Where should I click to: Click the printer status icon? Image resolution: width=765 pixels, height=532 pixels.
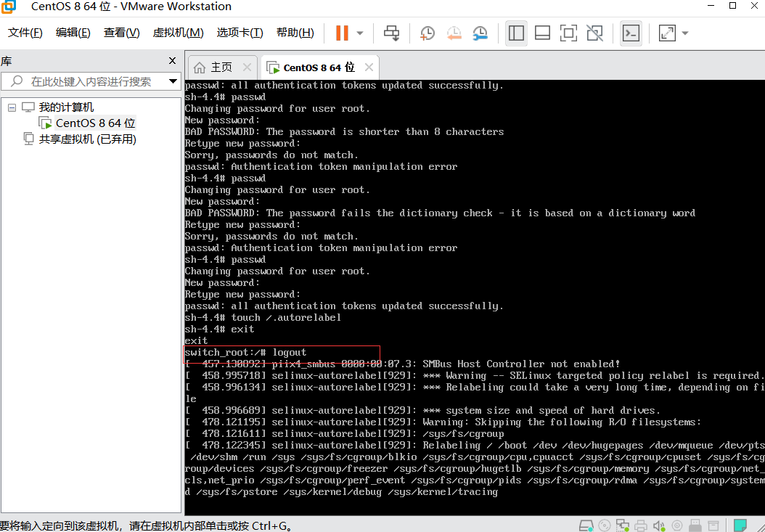pyautogui.click(x=641, y=526)
